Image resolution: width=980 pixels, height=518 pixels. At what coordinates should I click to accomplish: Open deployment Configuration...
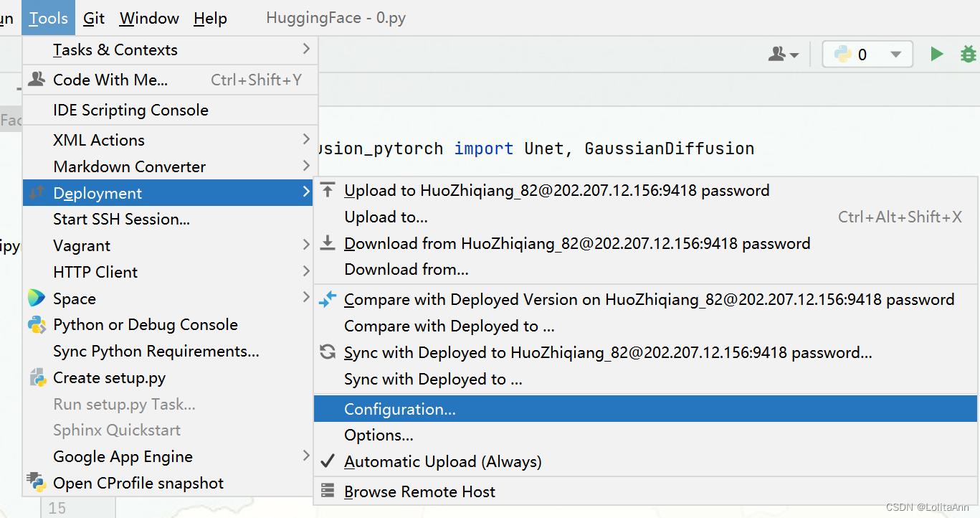(x=645, y=409)
